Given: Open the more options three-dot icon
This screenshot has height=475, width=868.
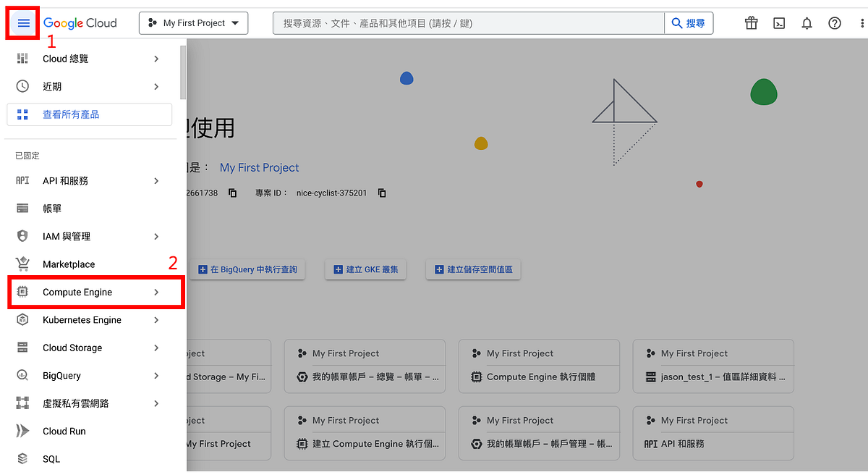Looking at the screenshot, I should click(x=861, y=22).
